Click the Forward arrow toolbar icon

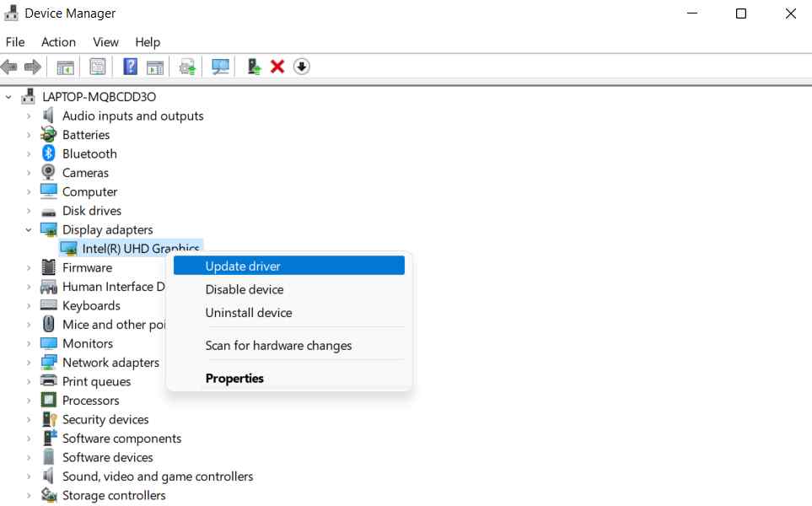[x=33, y=67]
